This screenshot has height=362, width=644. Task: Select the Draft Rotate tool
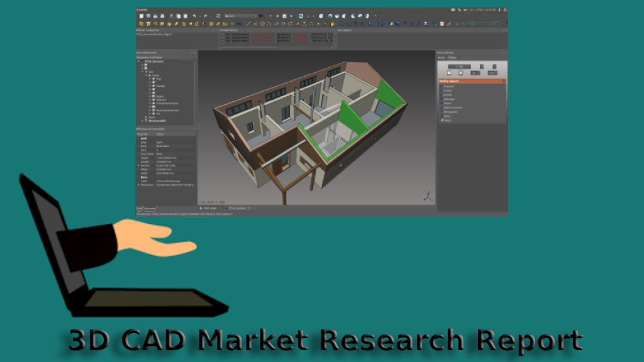(348, 24)
